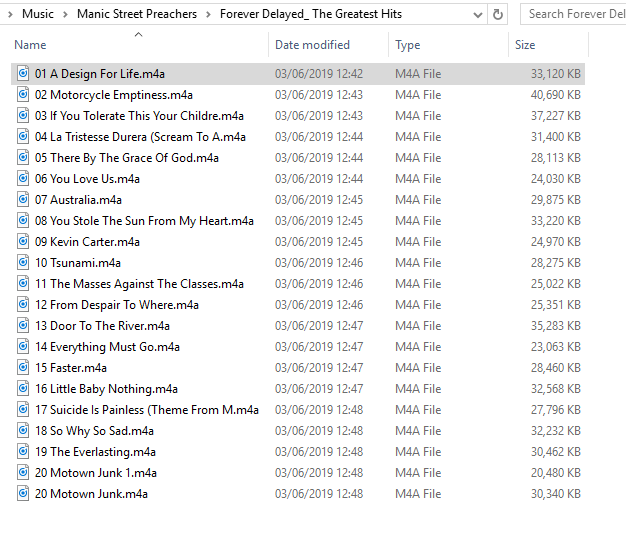Go to Manic Street Preachers breadcrumb

pyautogui.click(x=137, y=14)
